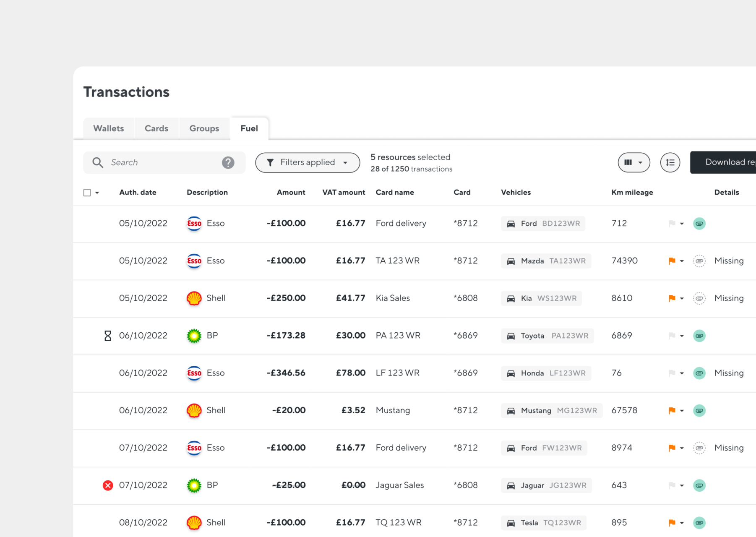Viewport: 756px width, 537px height.
Task: Expand flag dropdown arrow on Mazda TA123WR row
Action: tap(682, 261)
